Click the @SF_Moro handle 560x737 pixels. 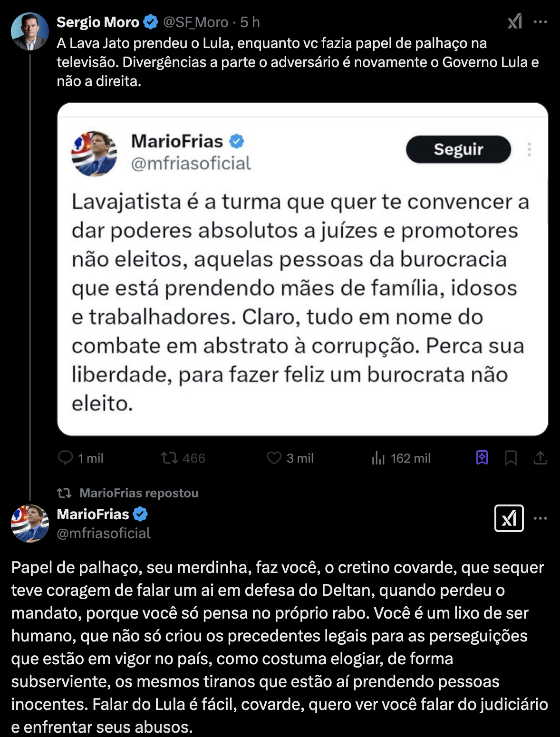196,22
